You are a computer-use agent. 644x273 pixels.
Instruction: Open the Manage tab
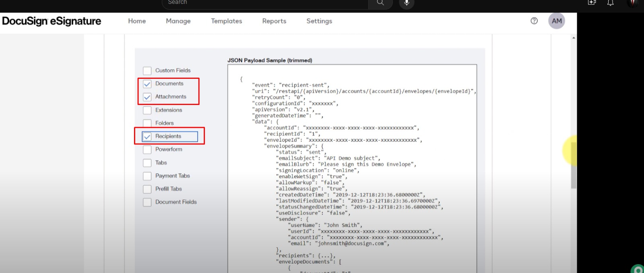click(x=178, y=21)
